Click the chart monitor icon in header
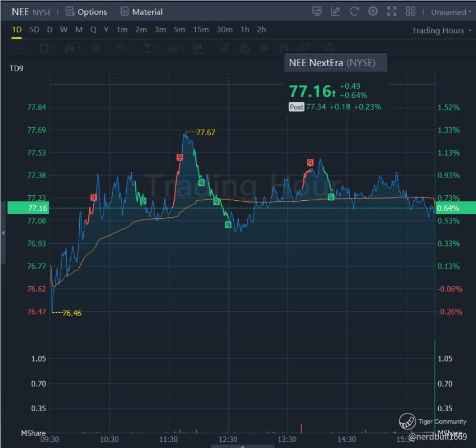The image size is (476, 448). [317, 11]
